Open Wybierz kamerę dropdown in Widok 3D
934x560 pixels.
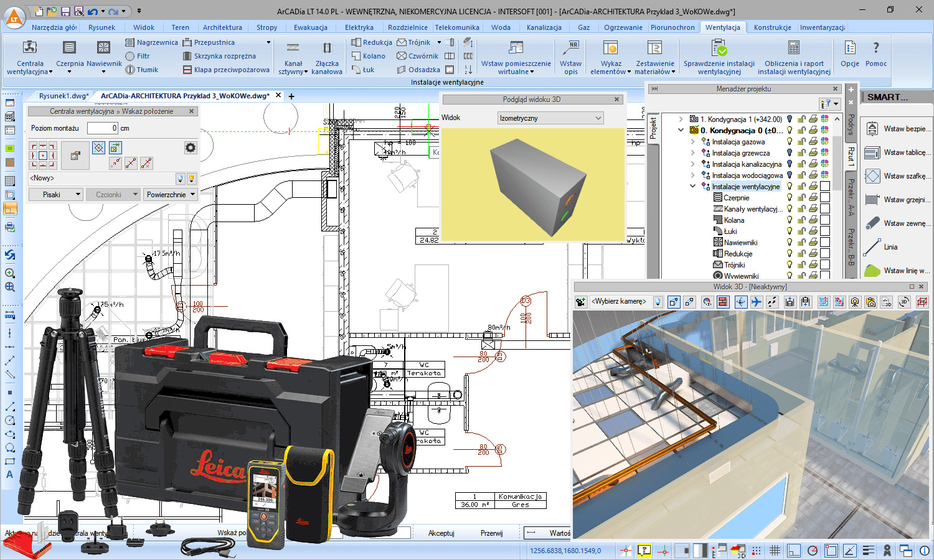point(658,302)
